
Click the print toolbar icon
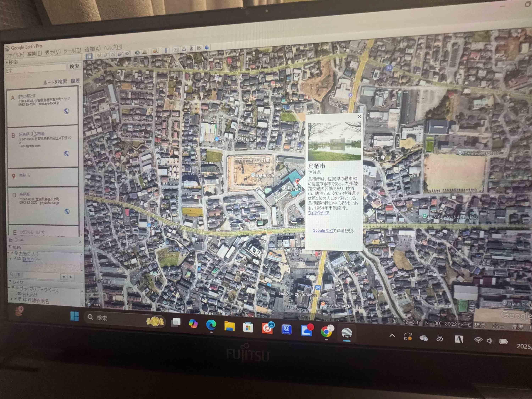pyautogui.click(x=184, y=49)
